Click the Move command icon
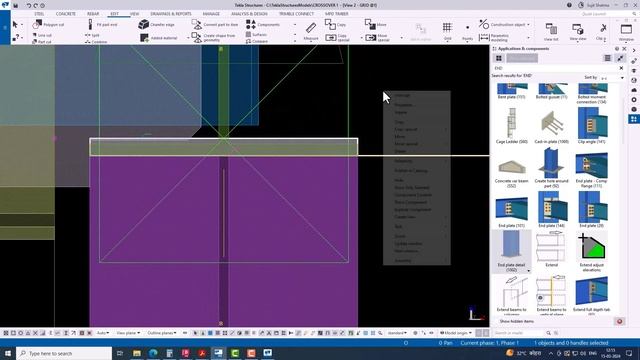The width and height of the screenshot is (640, 360). pyautogui.click(x=370, y=24)
